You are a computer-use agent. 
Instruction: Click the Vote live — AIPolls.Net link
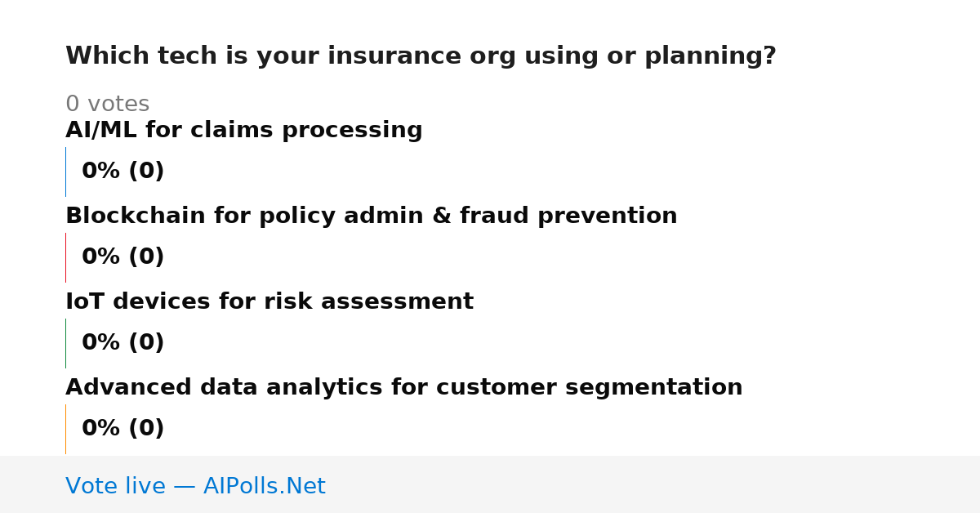pyautogui.click(x=195, y=487)
